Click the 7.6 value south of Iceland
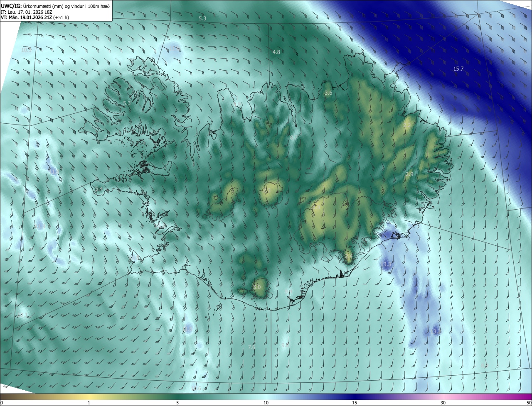Screen dimensions: 532x406 (251, 347)
